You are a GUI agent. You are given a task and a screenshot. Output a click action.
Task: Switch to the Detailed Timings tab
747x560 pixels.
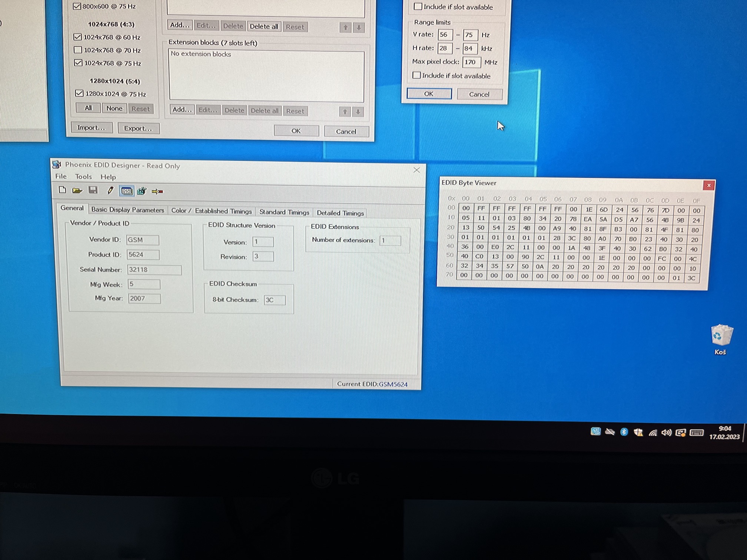[340, 213]
